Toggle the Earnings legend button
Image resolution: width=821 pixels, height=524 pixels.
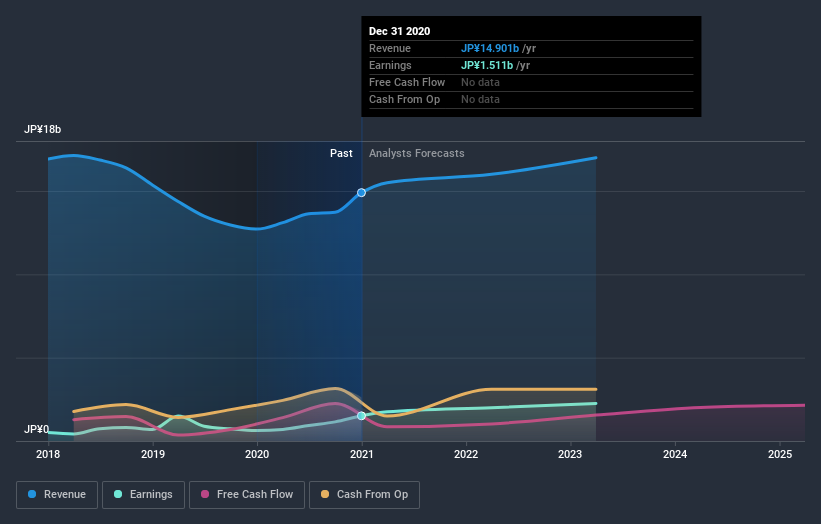point(143,495)
